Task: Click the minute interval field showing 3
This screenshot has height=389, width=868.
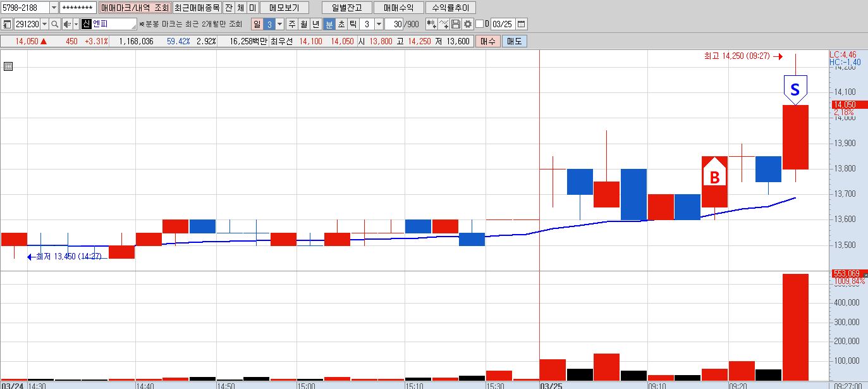Action: 367,24
